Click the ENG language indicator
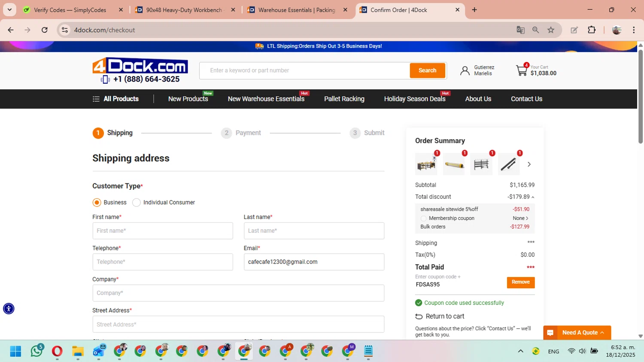The image size is (644, 362). tap(553, 351)
